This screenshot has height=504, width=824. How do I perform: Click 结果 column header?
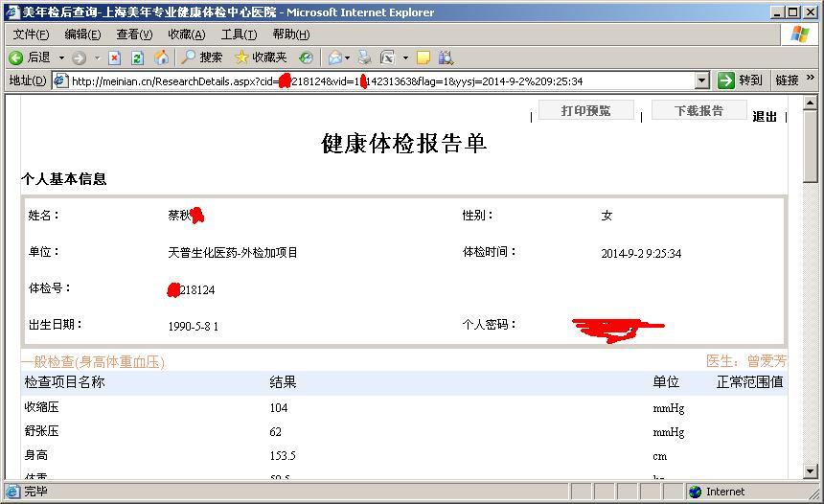[x=283, y=382]
